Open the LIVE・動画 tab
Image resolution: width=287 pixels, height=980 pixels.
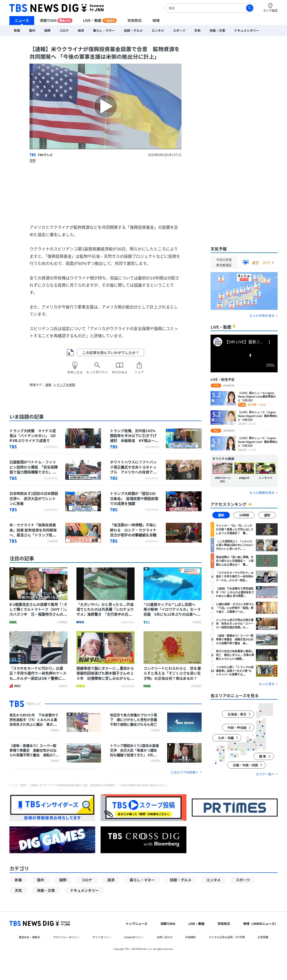point(99,21)
